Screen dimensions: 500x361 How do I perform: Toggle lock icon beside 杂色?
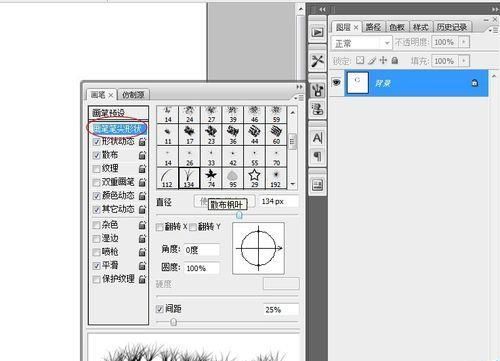click(x=142, y=225)
